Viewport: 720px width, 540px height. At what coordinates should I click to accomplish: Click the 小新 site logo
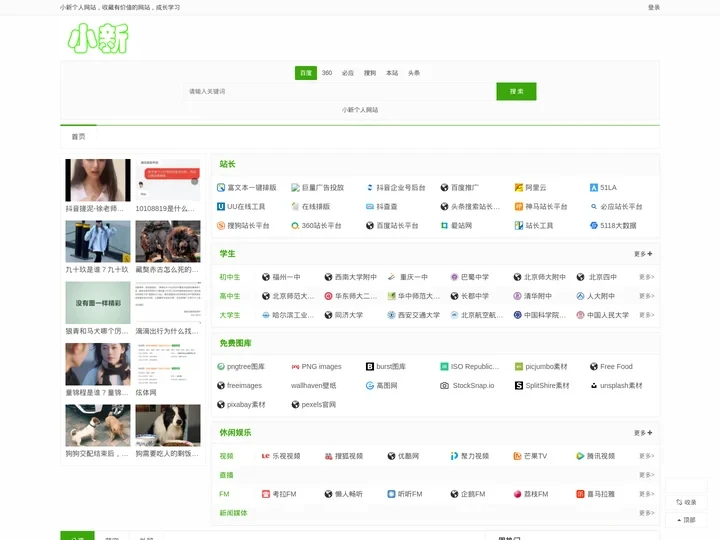[x=98, y=38]
